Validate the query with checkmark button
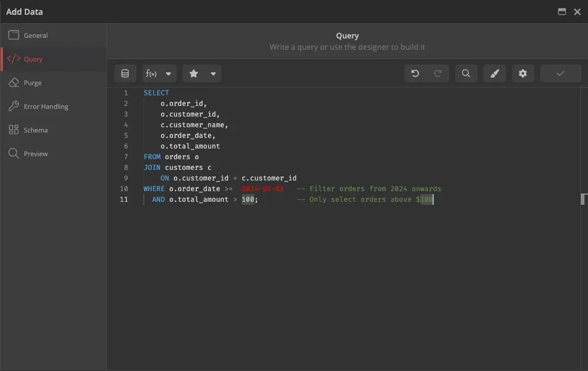Image resolution: width=588 pixels, height=371 pixels. pos(561,73)
